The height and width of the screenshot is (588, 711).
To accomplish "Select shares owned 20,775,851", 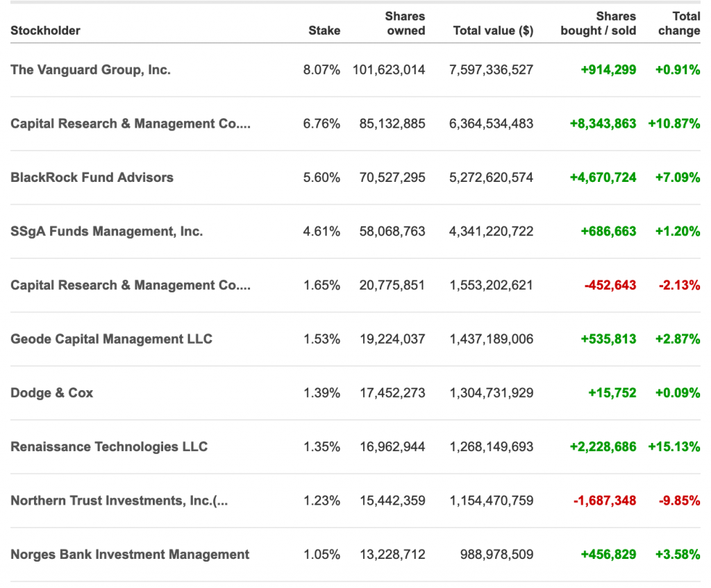I will pos(392,285).
